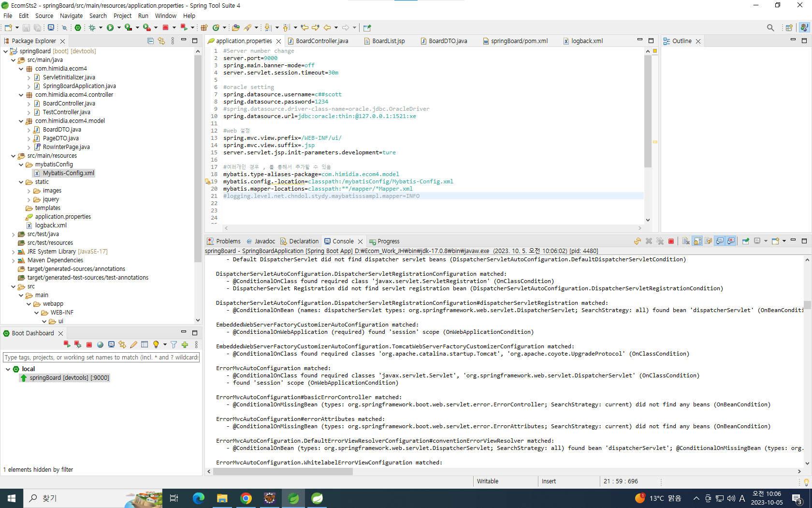Toggle Show Console on standard output change

[x=720, y=241]
